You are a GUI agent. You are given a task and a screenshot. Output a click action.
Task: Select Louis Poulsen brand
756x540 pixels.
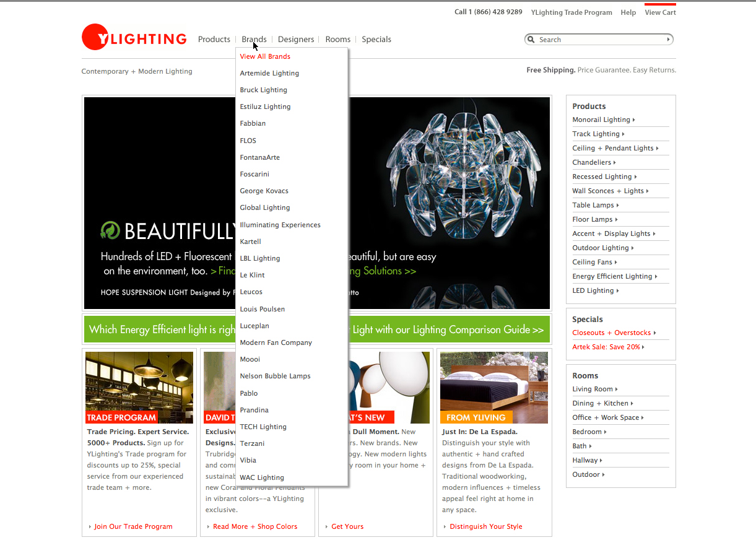[x=263, y=309]
